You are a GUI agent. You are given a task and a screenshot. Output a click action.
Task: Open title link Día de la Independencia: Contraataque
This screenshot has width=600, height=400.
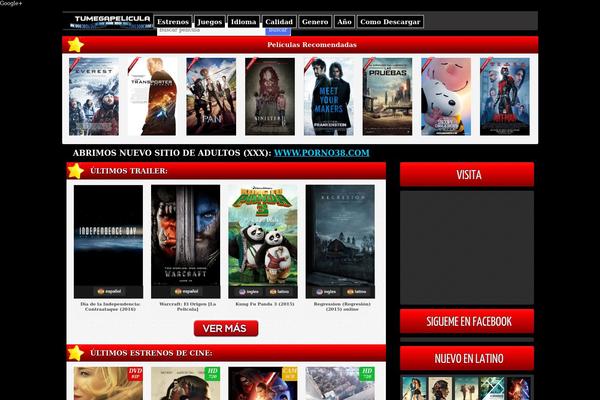[111, 306]
